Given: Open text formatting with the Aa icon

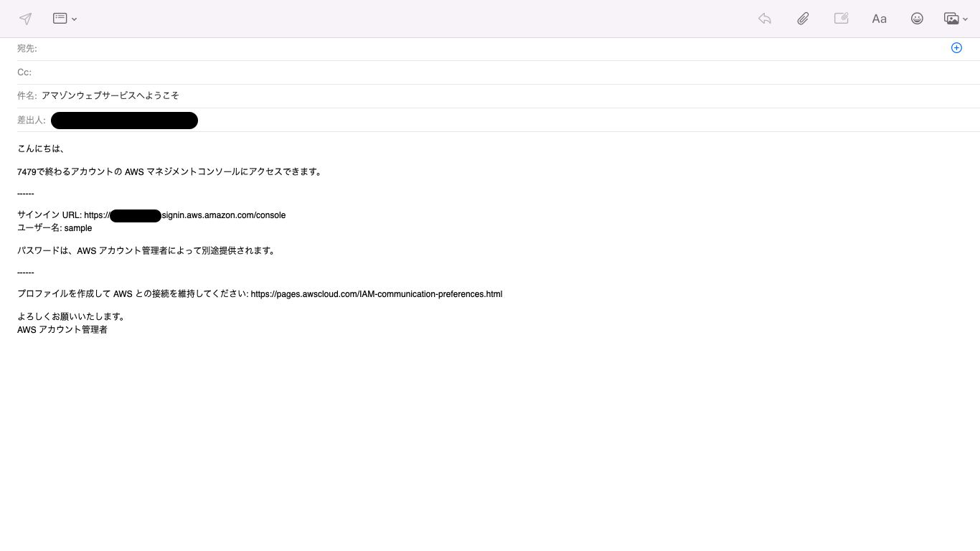Looking at the screenshot, I should point(879,19).
